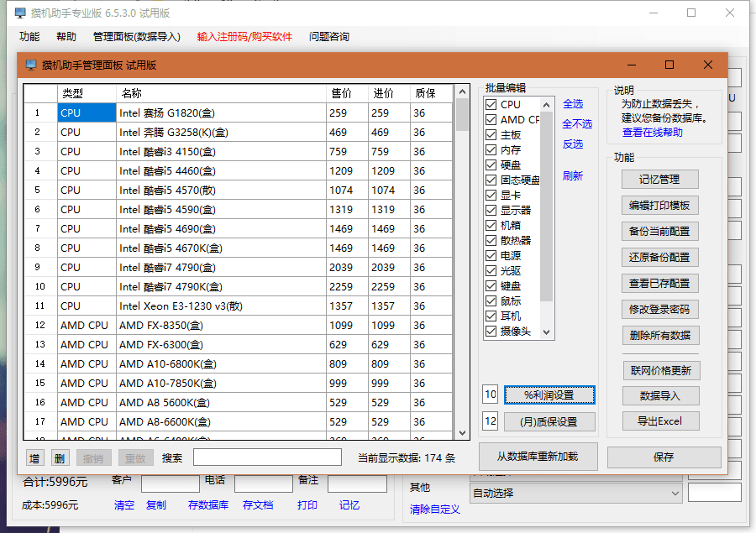
Task: Toggle the 摄像头 checkbox
Action: point(491,331)
